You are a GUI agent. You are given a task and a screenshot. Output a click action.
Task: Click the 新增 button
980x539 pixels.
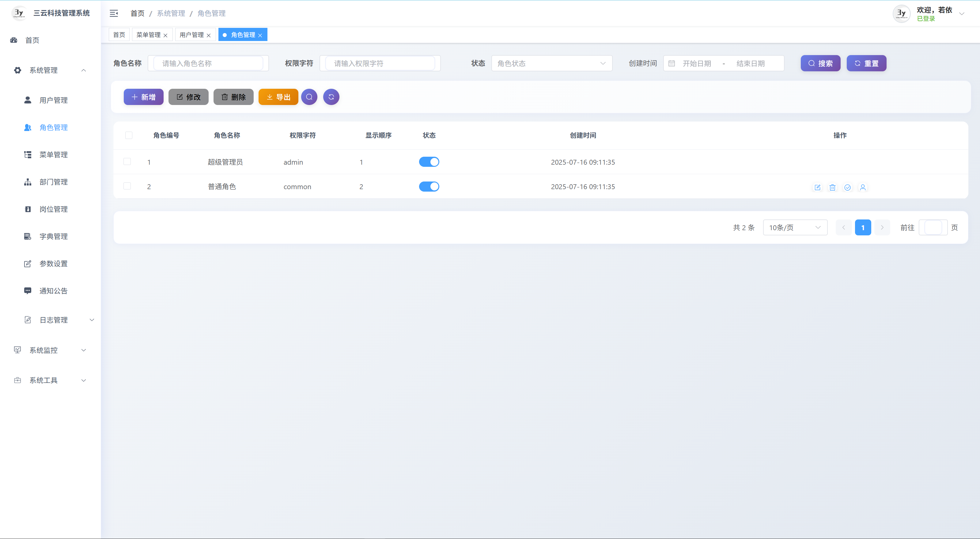[x=143, y=97]
